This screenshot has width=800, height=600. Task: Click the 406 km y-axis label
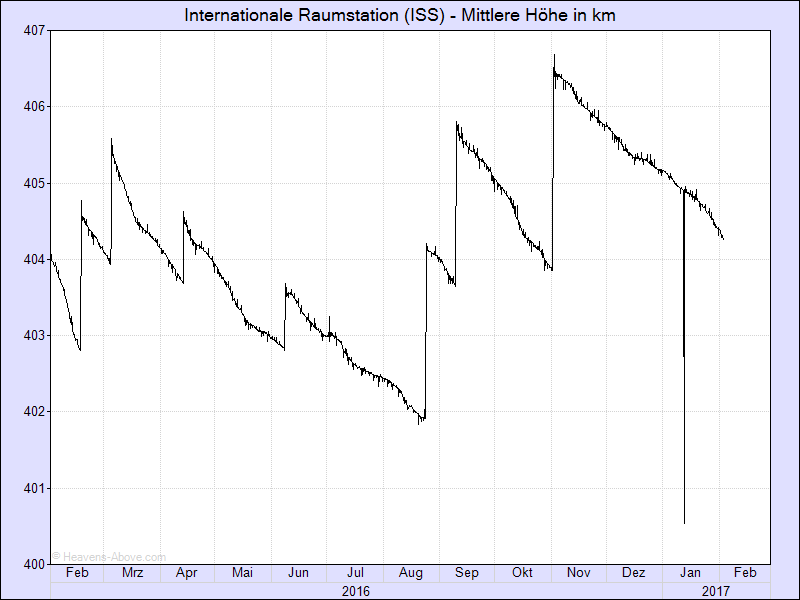pyautogui.click(x=34, y=106)
